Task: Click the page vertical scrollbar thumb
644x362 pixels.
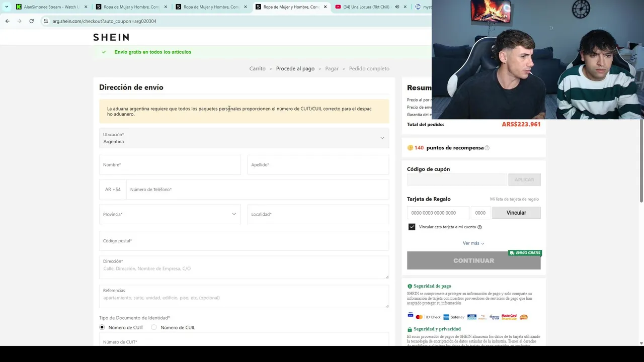Action: click(641, 161)
